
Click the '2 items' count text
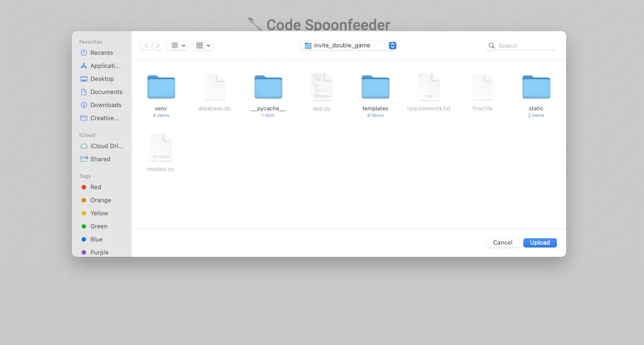536,116
